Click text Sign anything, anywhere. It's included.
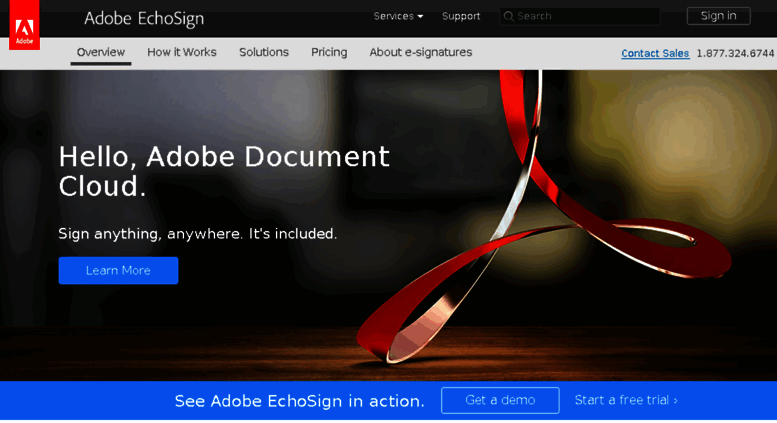 (198, 234)
